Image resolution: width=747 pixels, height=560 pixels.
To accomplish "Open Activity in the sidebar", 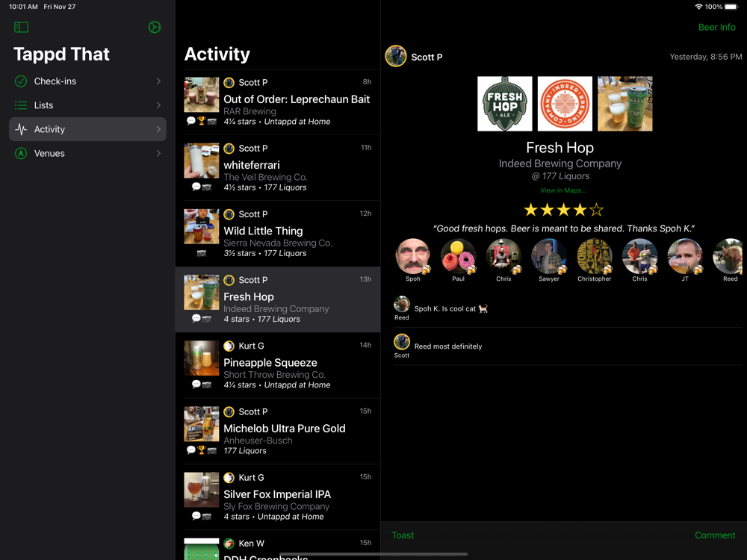I will tap(87, 129).
